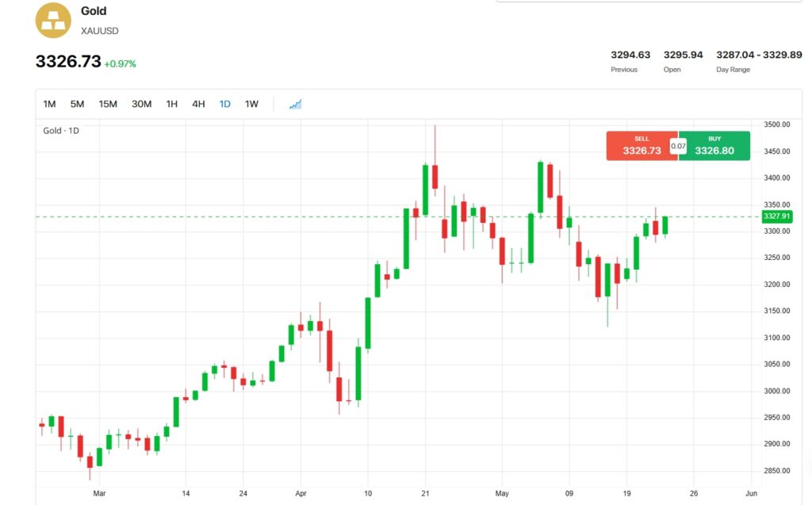Click the XAUUSD symbol text
812x505 pixels.
(100, 30)
